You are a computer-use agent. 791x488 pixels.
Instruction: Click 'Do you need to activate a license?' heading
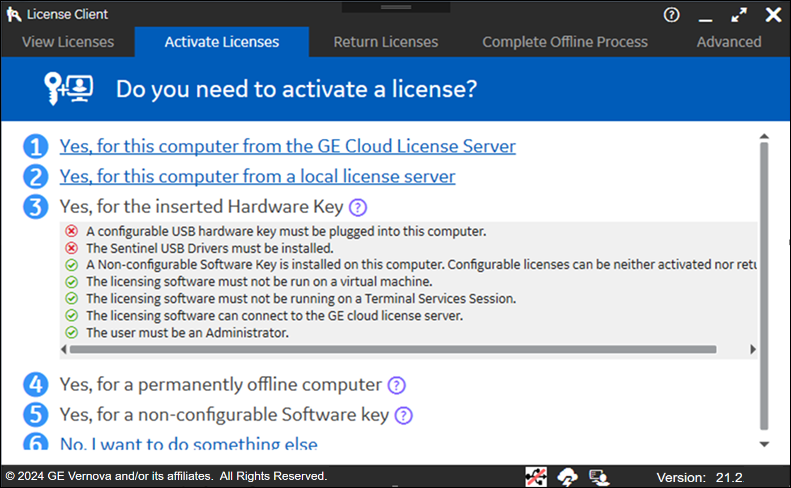tap(297, 89)
